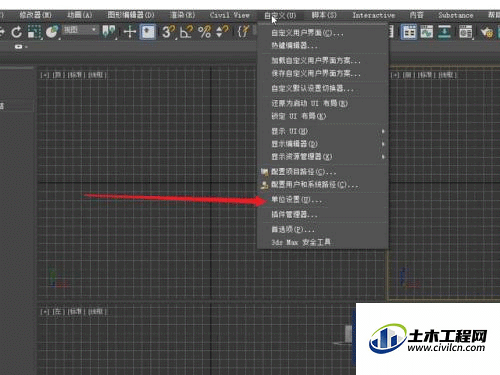
Task: Choose 首选项(P)... menu entry
Action: (x=323, y=229)
